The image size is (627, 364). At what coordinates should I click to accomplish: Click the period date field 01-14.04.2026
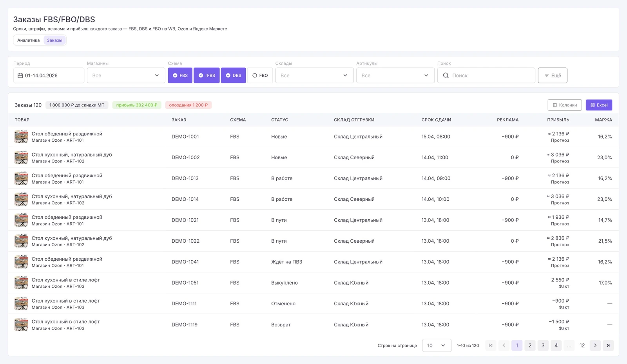coord(49,76)
